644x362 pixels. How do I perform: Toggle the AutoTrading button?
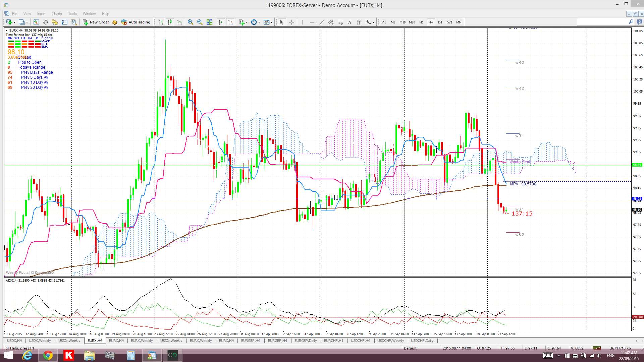[136, 22]
